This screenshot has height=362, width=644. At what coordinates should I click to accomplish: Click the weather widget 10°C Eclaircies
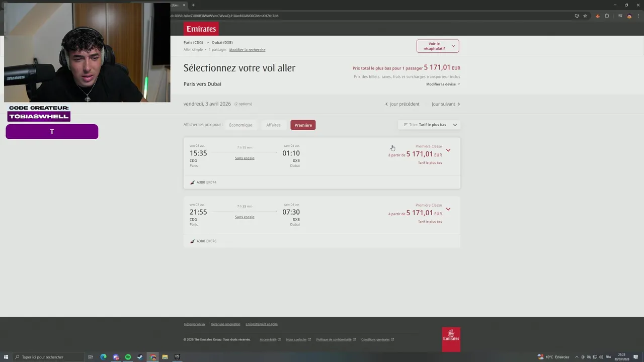(553, 357)
